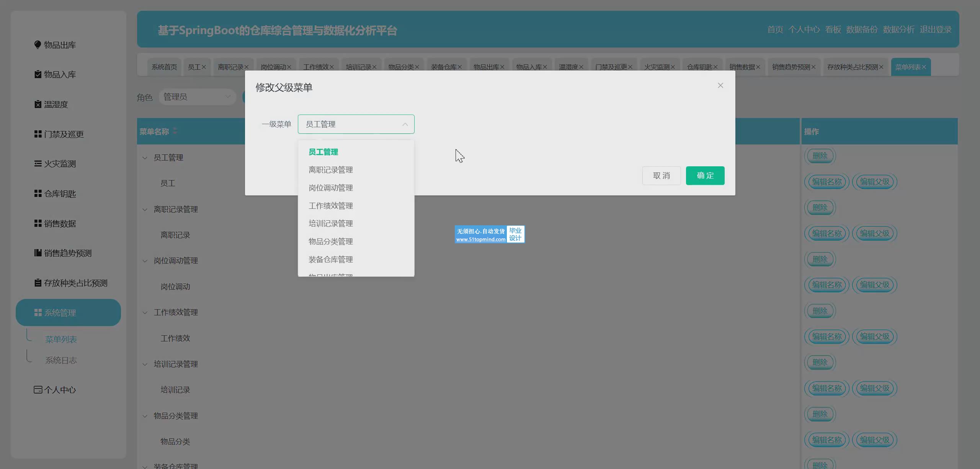This screenshot has height=469, width=980.
Task: Close the 修改父级菜单 dialog with X
Action: pos(720,85)
